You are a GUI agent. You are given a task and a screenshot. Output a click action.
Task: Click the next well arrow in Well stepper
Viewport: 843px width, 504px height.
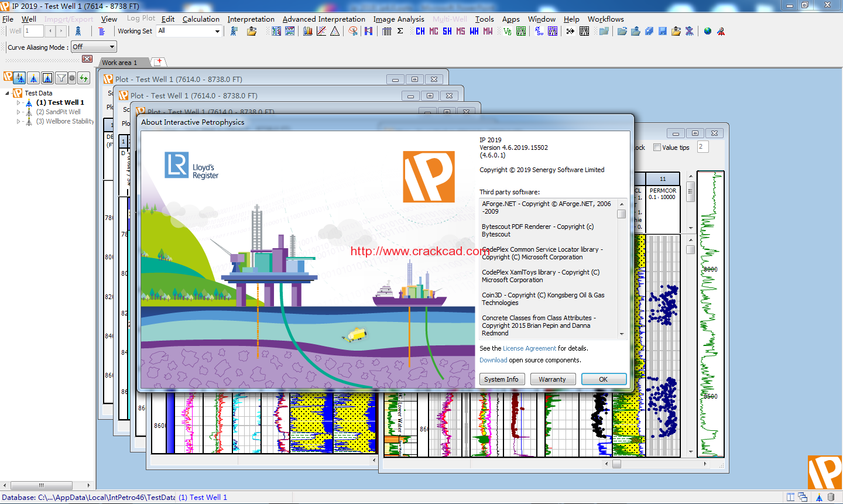[x=61, y=31]
